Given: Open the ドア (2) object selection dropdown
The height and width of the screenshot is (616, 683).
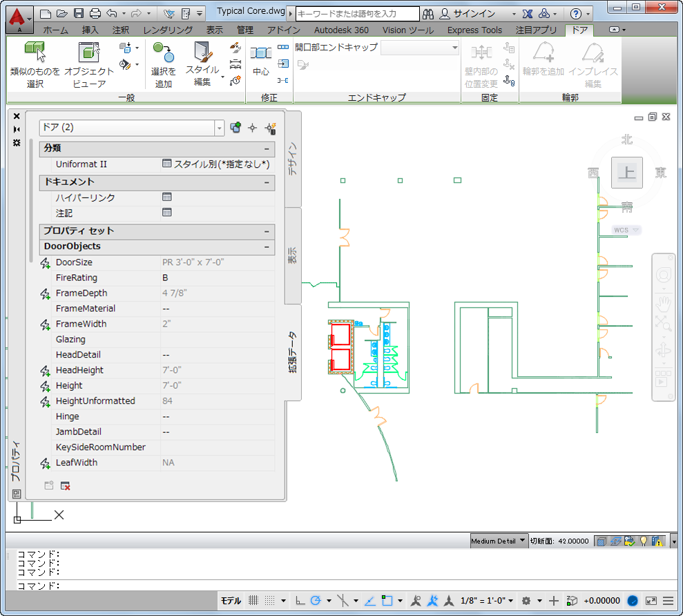Looking at the screenshot, I should tap(220, 128).
